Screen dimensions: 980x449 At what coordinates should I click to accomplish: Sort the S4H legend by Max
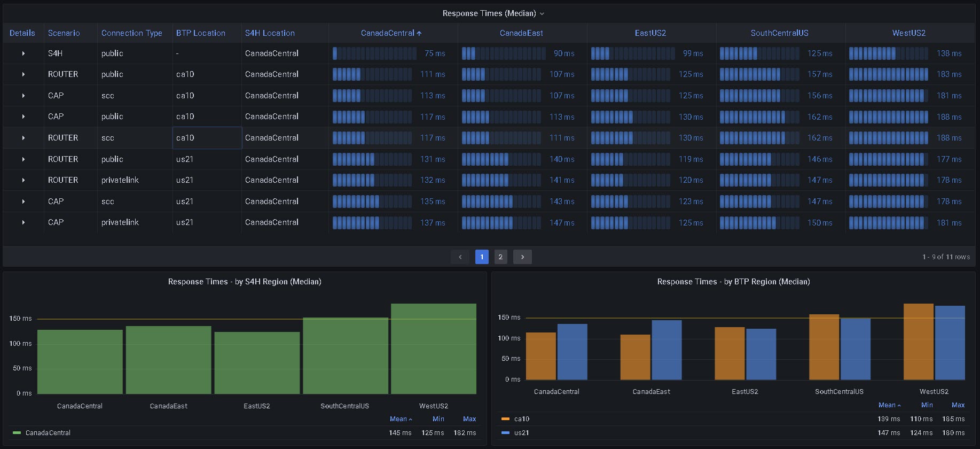pyautogui.click(x=469, y=419)
